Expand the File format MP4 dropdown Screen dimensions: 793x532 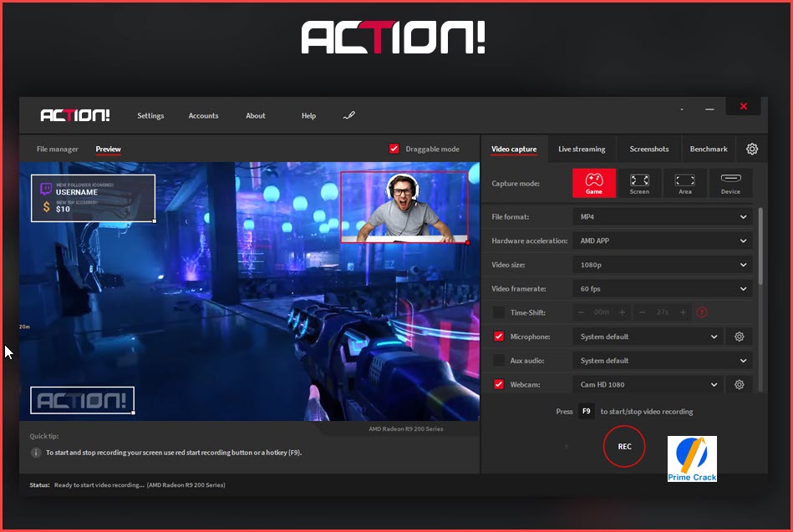[662, 217]
